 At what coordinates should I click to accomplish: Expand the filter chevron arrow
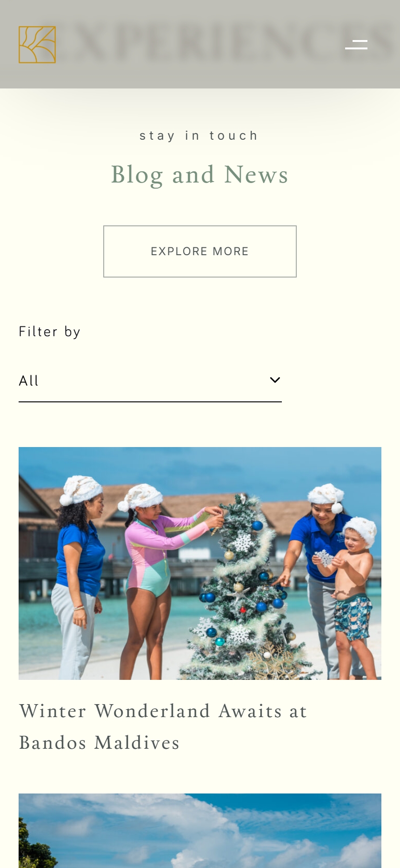pyautogui.click(x=275, y=380)
